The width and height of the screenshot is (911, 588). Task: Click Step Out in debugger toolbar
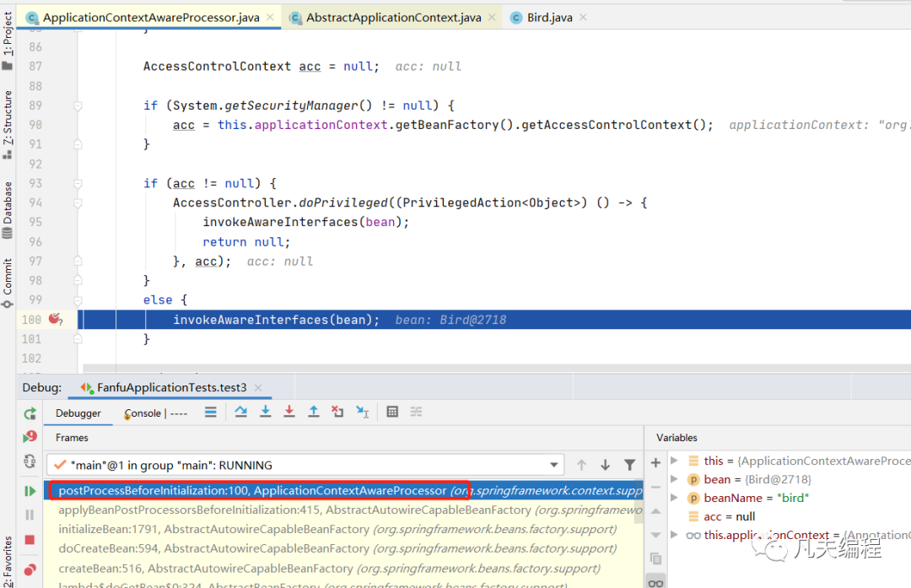(314, 412)
